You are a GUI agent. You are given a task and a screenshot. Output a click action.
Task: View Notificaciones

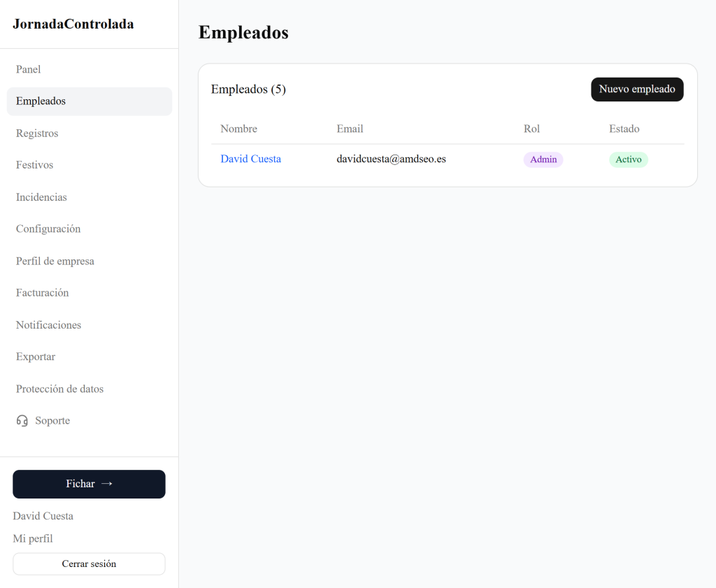[x=49, y=325]
